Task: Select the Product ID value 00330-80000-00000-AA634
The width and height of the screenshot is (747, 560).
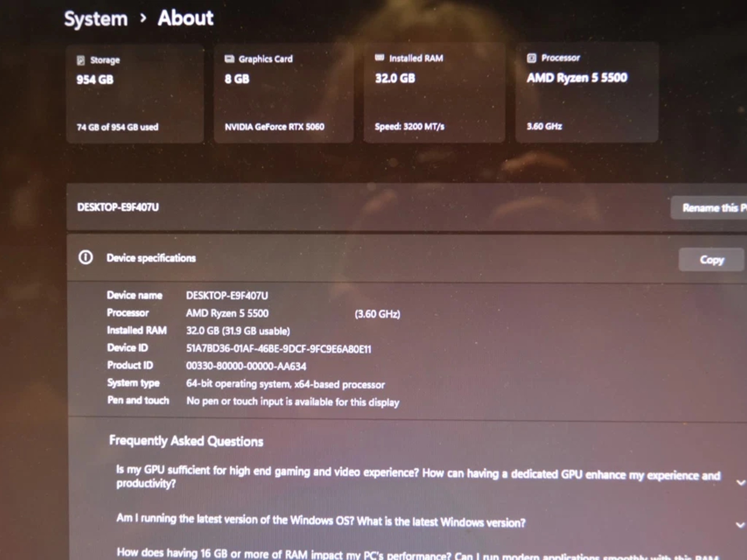Action: coord(246,366)
